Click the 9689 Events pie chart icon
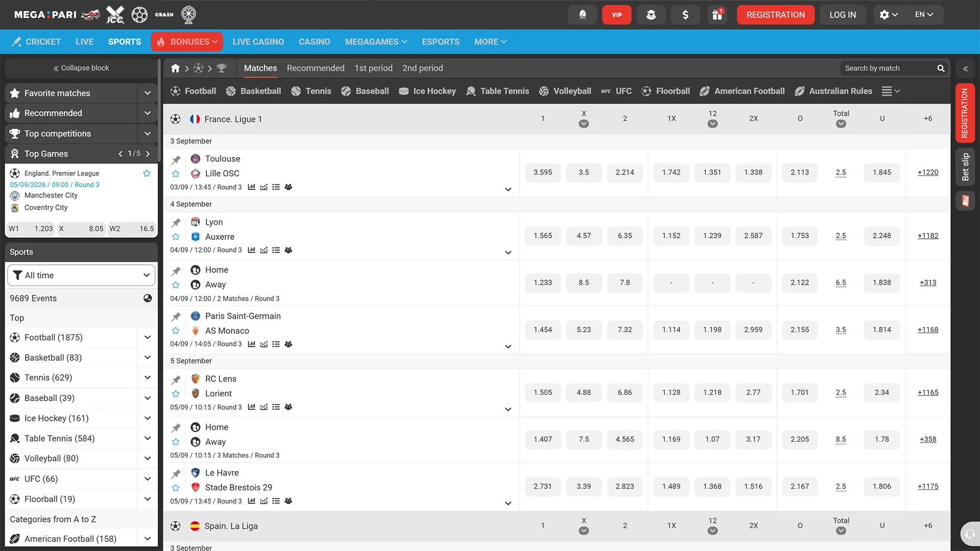The image size is (980, 551). [148, 298]
